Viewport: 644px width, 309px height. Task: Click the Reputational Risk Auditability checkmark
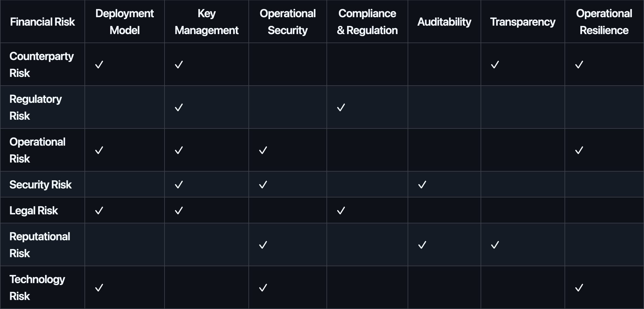(422, 245)
